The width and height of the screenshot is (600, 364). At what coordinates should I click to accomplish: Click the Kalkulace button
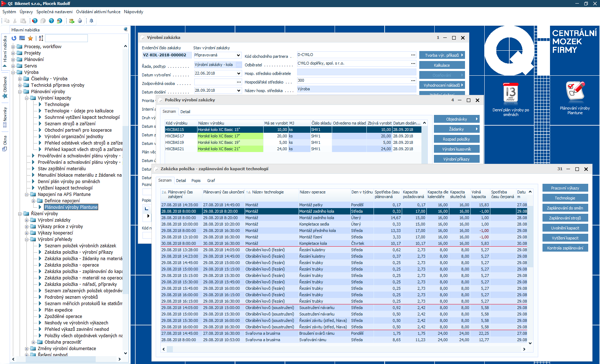442,65
